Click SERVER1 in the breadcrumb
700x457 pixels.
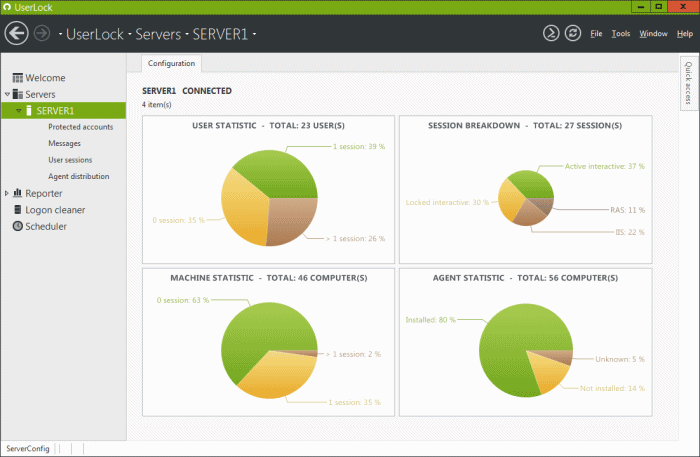click(x=220, y=34)
